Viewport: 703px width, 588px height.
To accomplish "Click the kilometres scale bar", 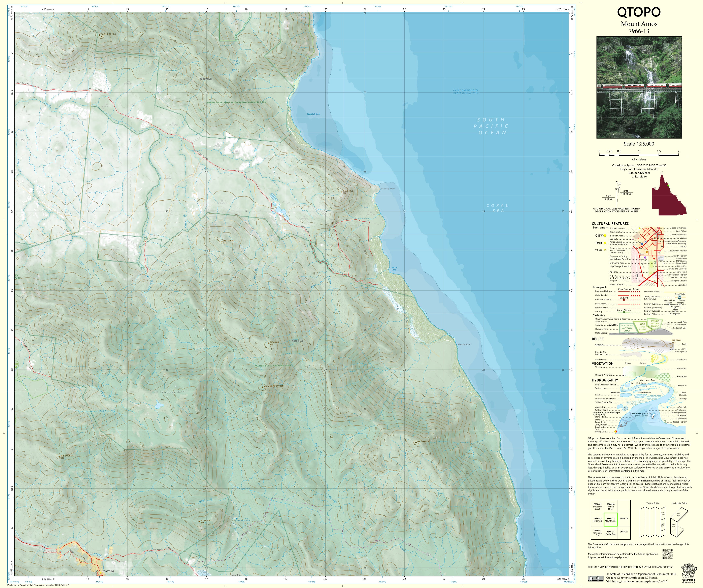I will click(x=639, y=155).
